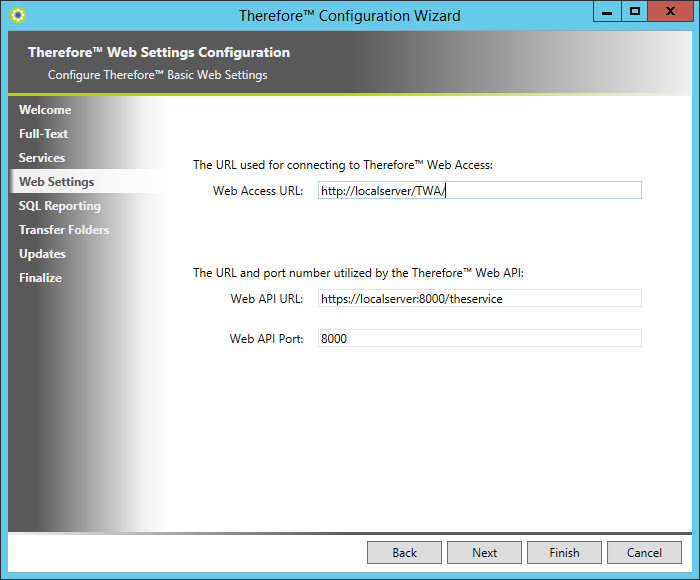Open the Transfer Folders step
The height and width of the screenshot is (580, 700).
point(64,230)
